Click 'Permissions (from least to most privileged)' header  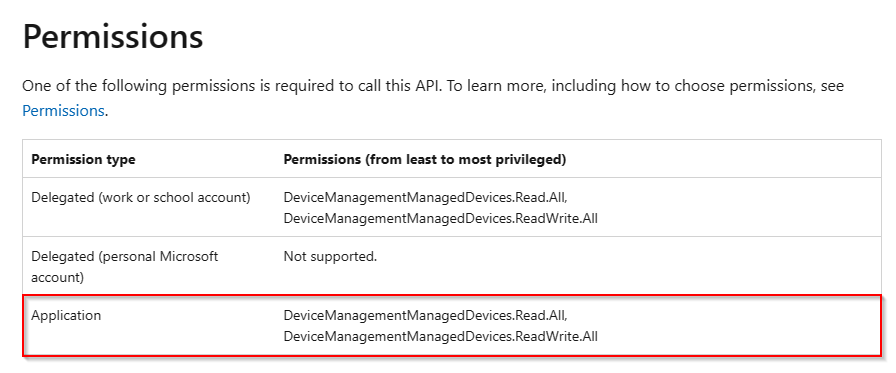click(x=425, y=159)
